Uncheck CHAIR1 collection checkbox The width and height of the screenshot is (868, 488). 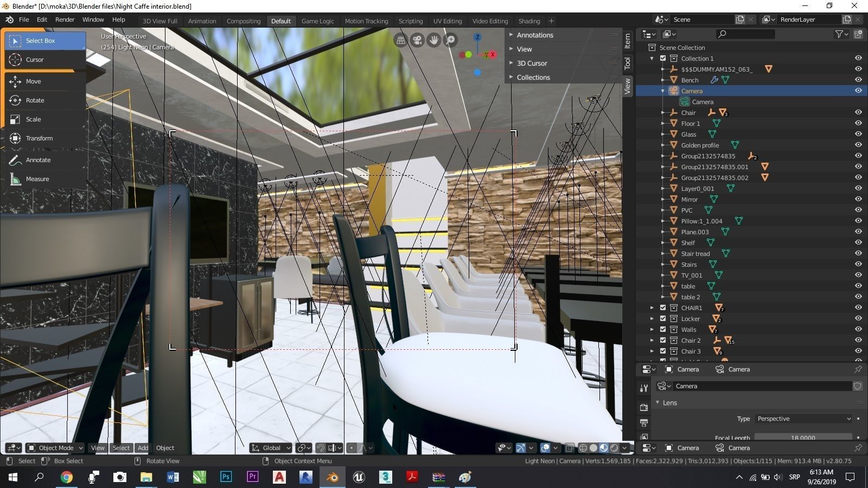click(663, 308)
